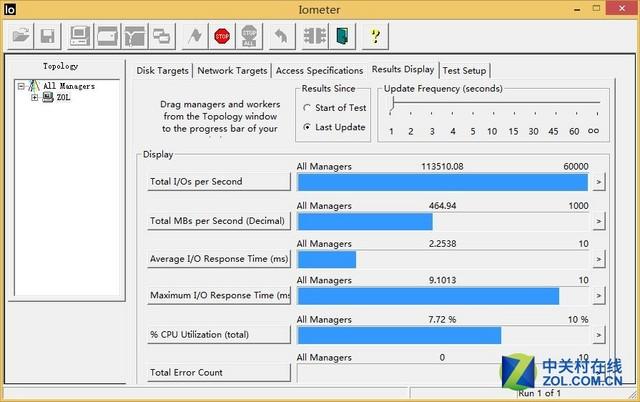The image size is (640, 402).
Task: Stop the current test
Action: [222, 36]
